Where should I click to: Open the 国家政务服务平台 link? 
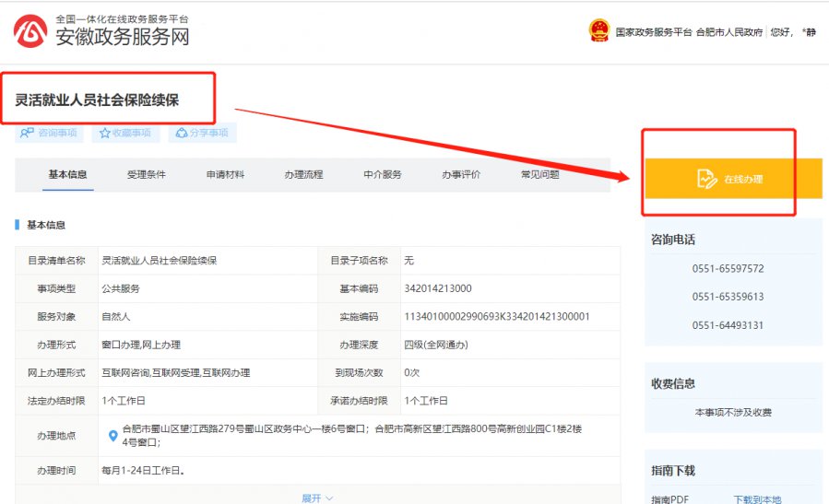pyautogui.click(x=653, y=31)
